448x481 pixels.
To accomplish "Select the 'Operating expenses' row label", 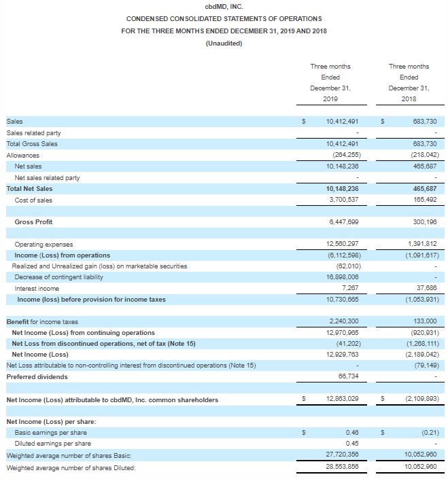I will [44, 245].
